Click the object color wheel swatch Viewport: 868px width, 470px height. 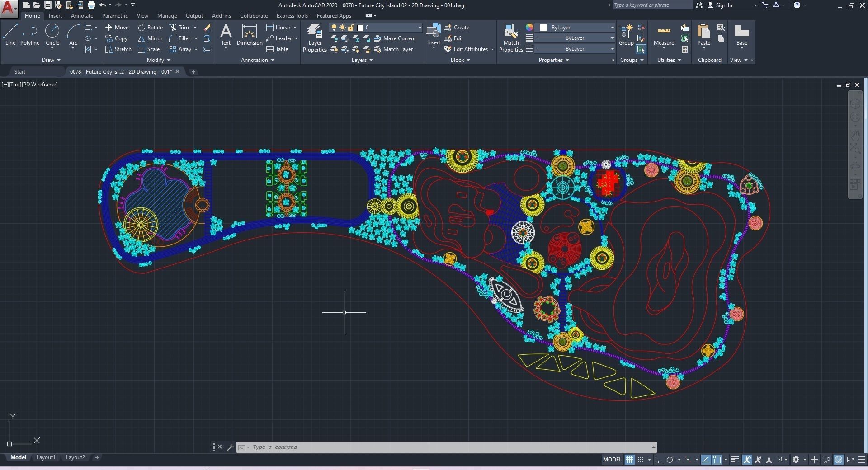529,28
